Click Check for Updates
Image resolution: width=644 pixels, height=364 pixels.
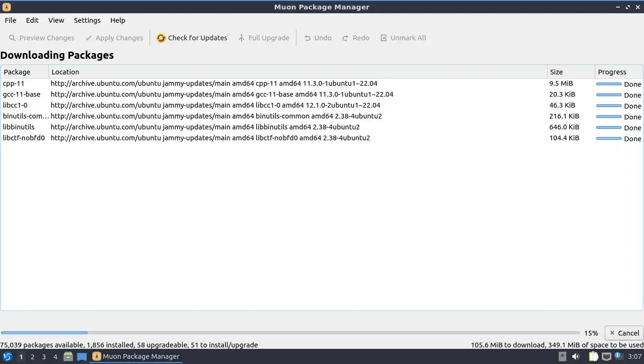(192, 38)
